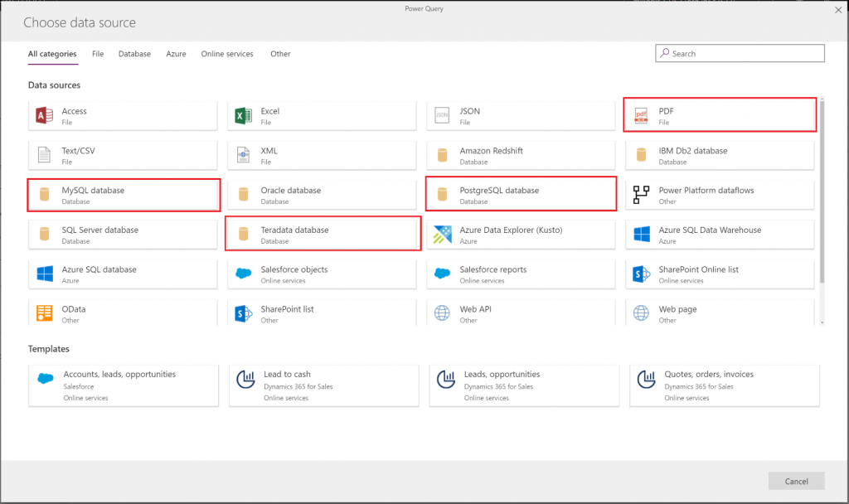The image size is (849, 504).
Task: Click the Teradata database cylinder icon
Action: point(243,234)
